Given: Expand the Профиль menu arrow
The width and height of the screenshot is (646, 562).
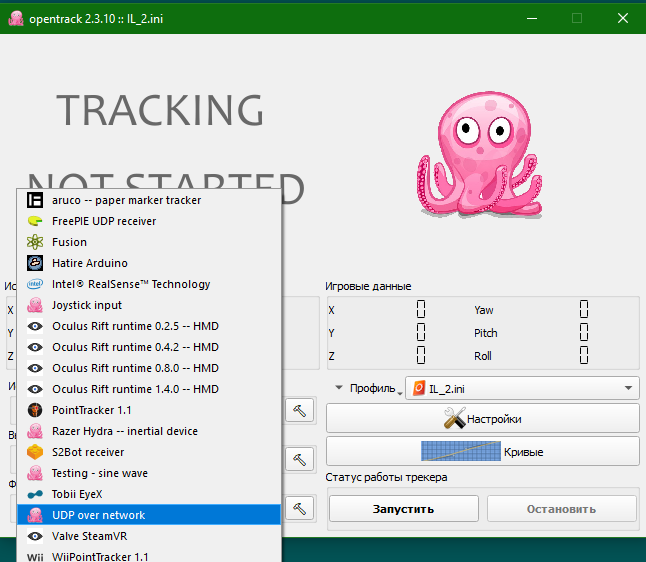Looking at the screenshot, I should click(339, 388).
